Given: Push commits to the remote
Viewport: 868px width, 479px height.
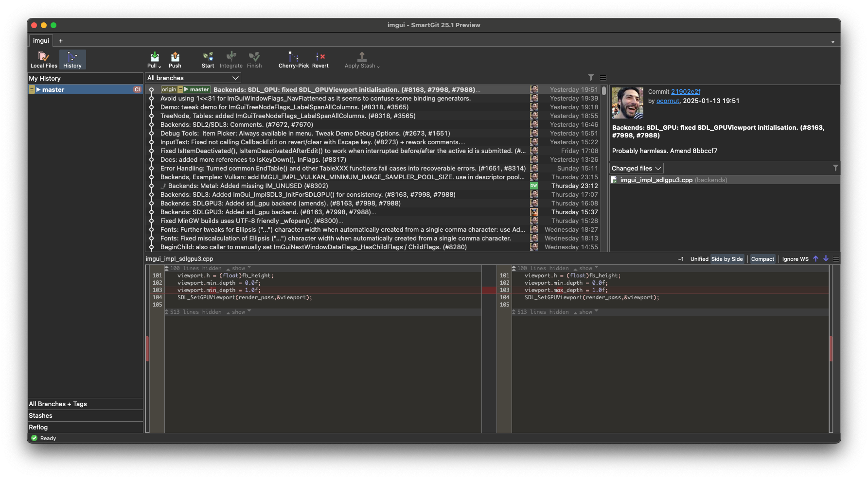Looking at the screenshot, I should pyautogui.click(x=175, y=59).
